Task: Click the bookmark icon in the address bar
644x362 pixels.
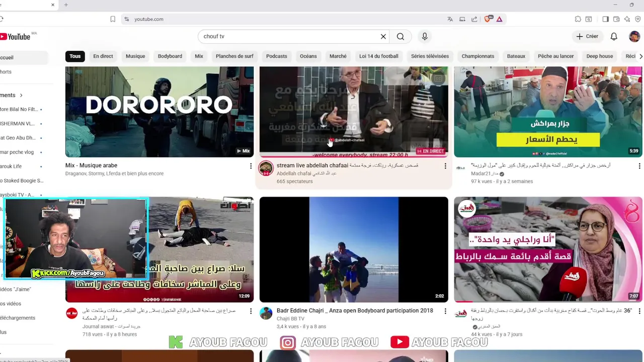Action: coord(113,19)
